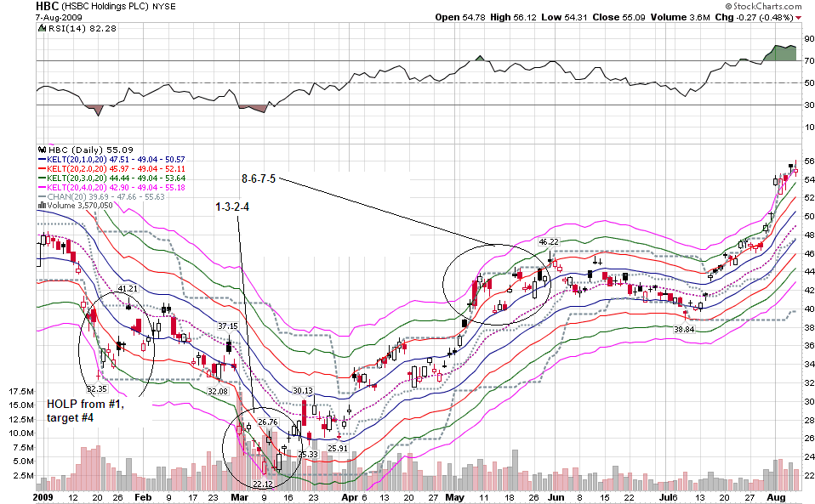Click the 12.5M volume axis label
The image size is (815, 504).
coord(21,419)
